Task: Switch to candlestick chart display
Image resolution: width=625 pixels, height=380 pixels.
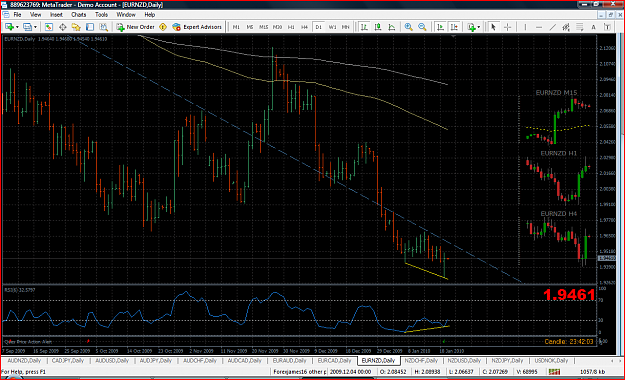Action: click(x=377, y=27)
